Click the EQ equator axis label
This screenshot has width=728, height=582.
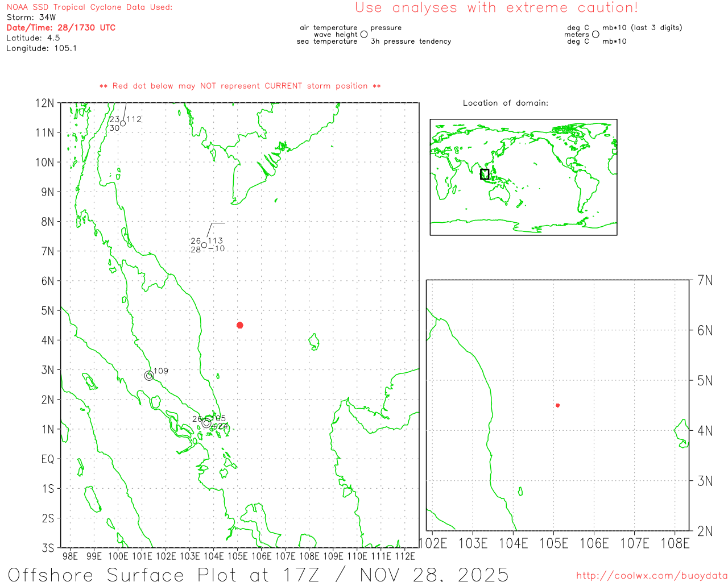click(48, 459)
